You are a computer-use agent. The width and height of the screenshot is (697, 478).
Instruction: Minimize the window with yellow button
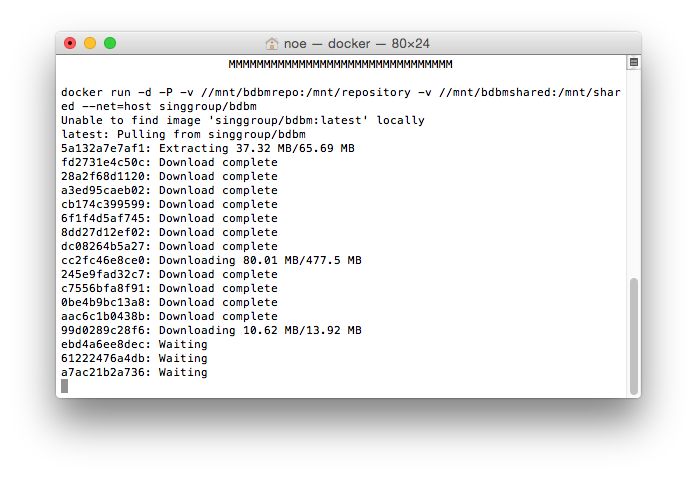[90, 43]
